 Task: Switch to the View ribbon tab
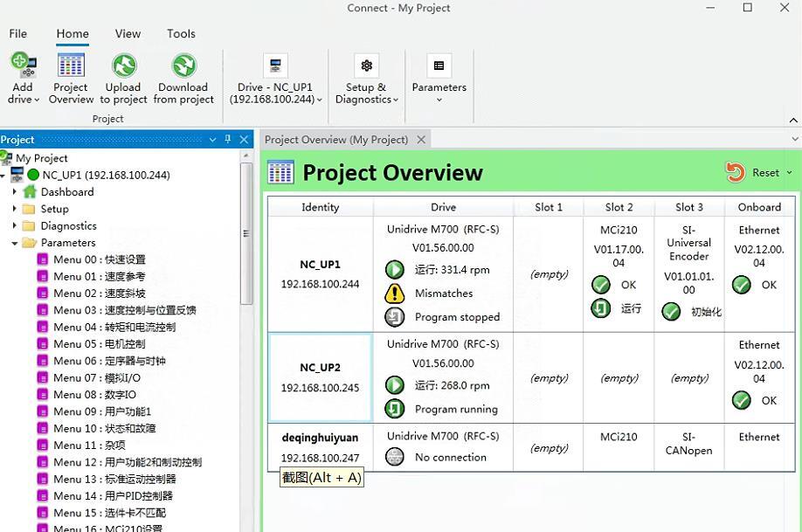point(128,34)
